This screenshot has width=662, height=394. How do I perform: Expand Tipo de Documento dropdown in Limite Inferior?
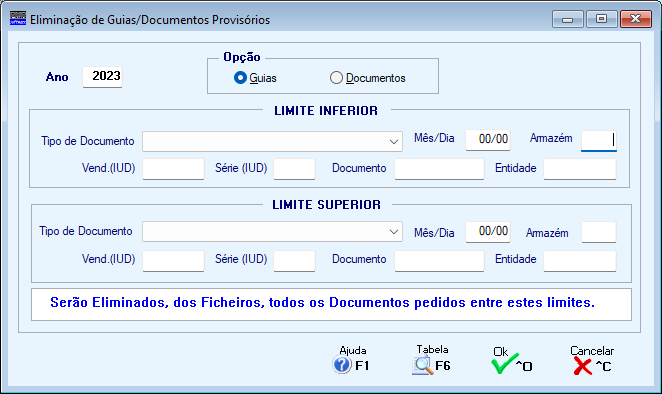(394, 141)
